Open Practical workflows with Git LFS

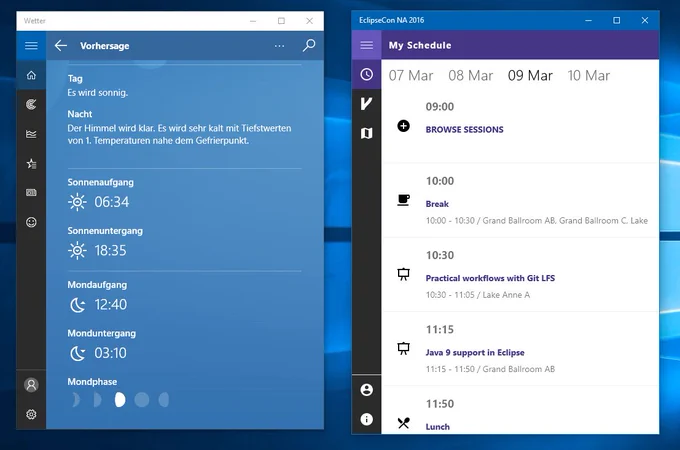coord(490,278)
